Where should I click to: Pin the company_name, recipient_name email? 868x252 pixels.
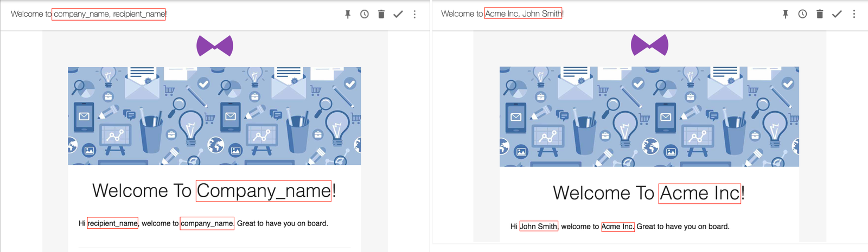(348, 14)
